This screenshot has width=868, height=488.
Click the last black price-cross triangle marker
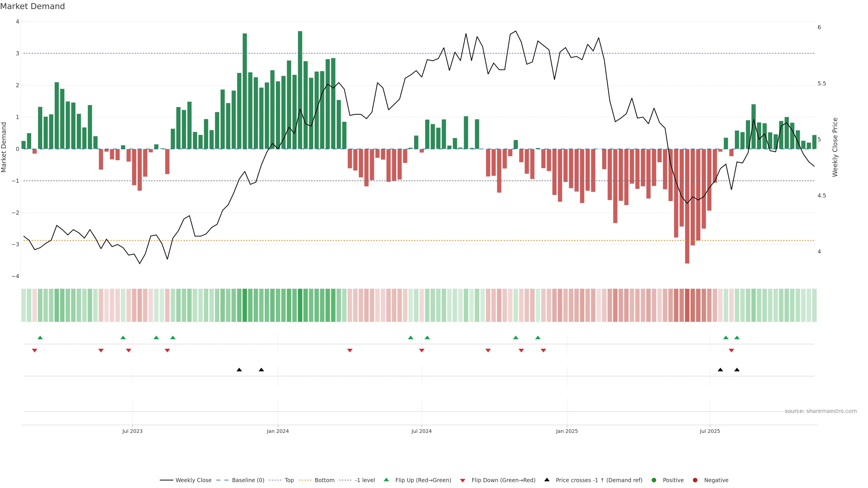point(737,370)
